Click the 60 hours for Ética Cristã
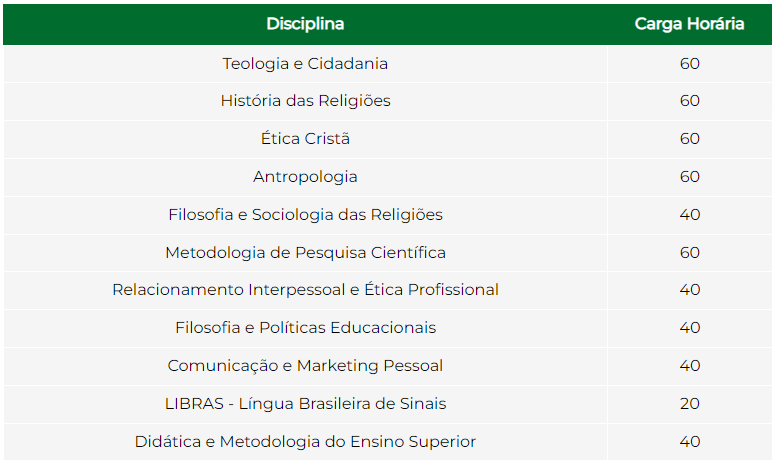This screenshot has height=460, width=775. pos(689,138)
